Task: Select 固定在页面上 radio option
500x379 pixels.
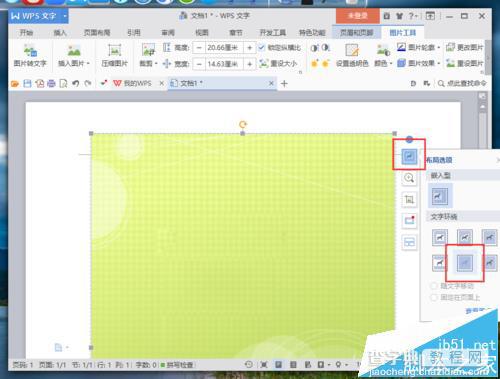Action: pyautogui.click(x=434, y=297)
